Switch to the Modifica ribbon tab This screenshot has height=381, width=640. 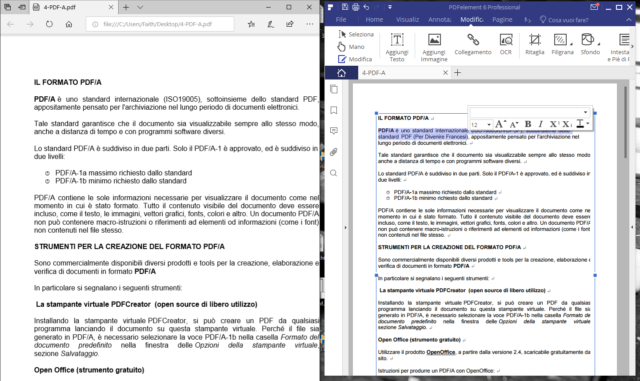pyautogui.click(x=471, y=20)
